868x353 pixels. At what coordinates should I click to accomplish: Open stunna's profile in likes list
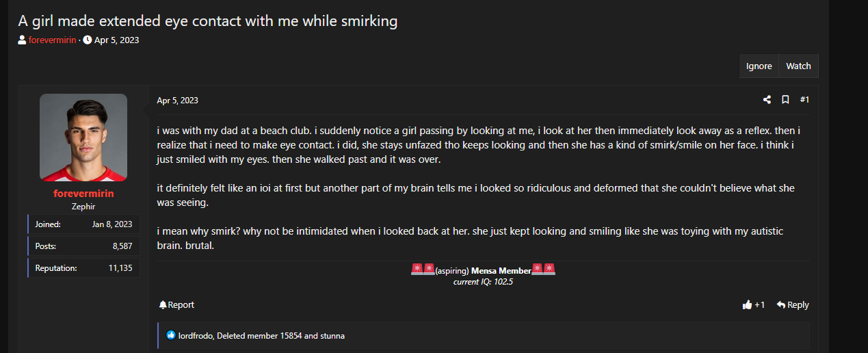tap(332, 336)
